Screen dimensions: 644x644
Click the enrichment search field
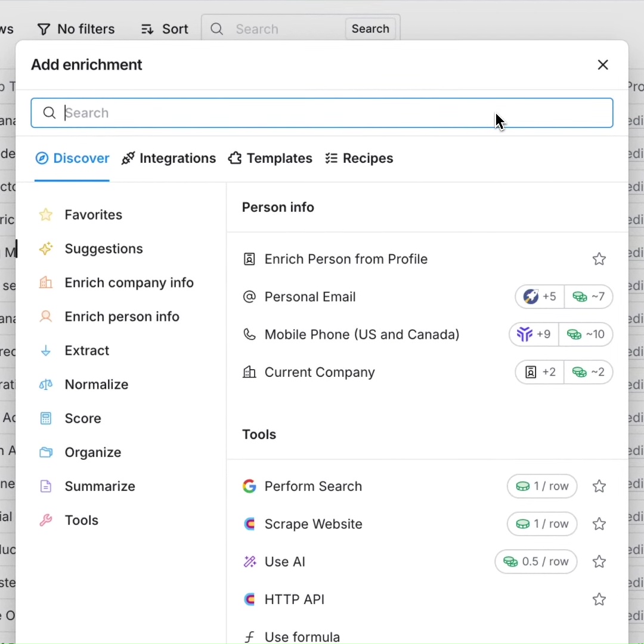(322, 113)
